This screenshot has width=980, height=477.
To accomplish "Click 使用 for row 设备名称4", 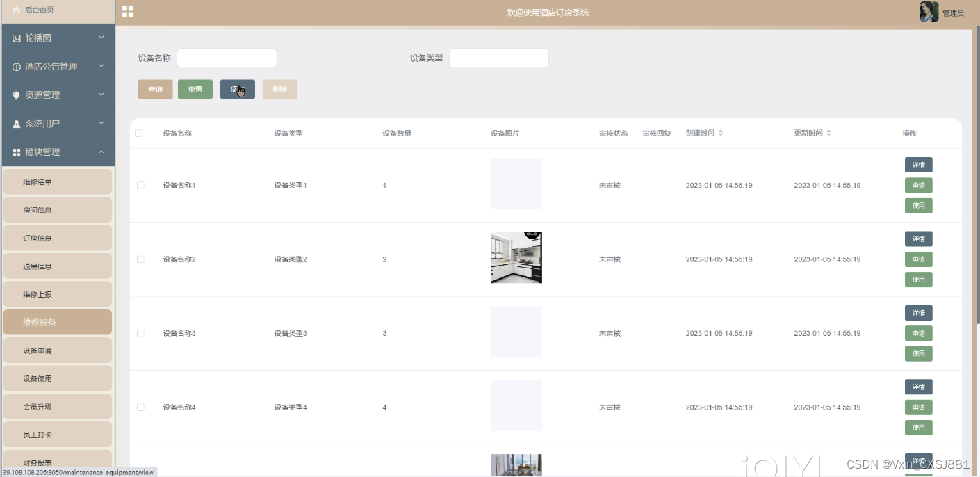I will click(x=918, y=428).
